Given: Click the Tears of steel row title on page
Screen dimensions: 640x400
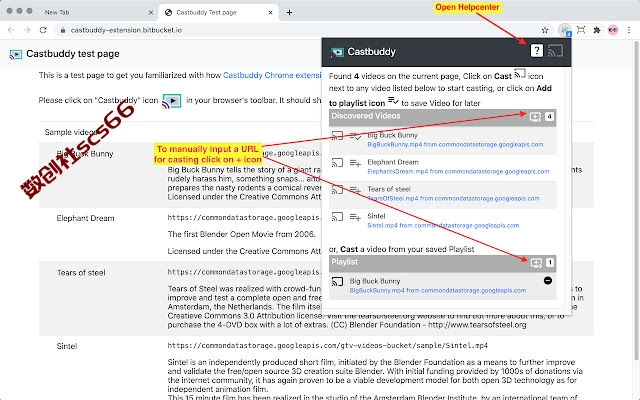Looking at the screenshot, I should [81, 273].
